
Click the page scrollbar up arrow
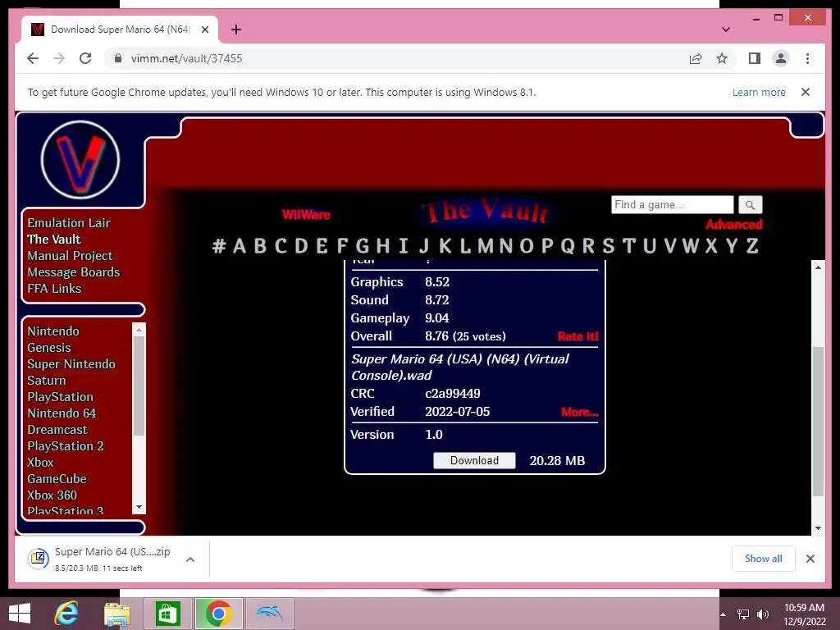tap(818, 267)
